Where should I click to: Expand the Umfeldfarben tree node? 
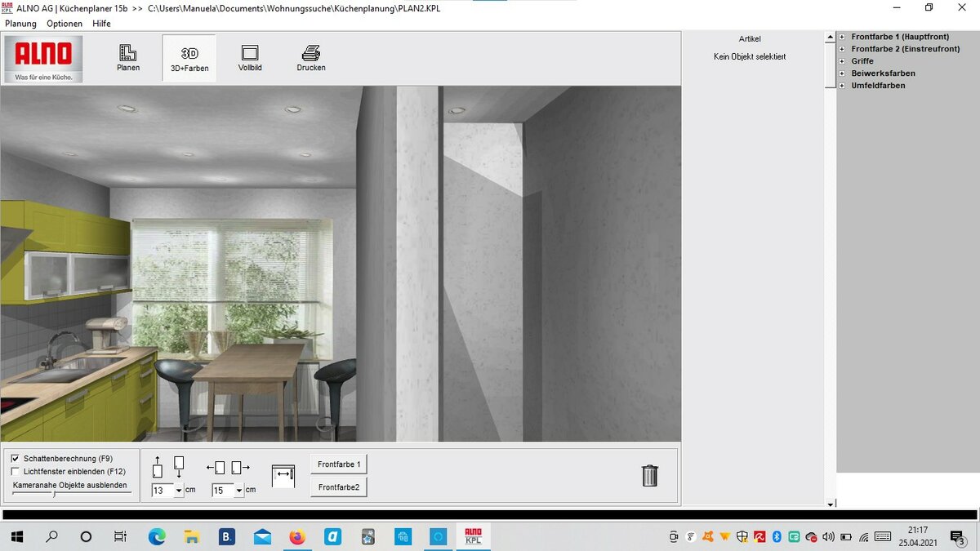tap(842, 86)
